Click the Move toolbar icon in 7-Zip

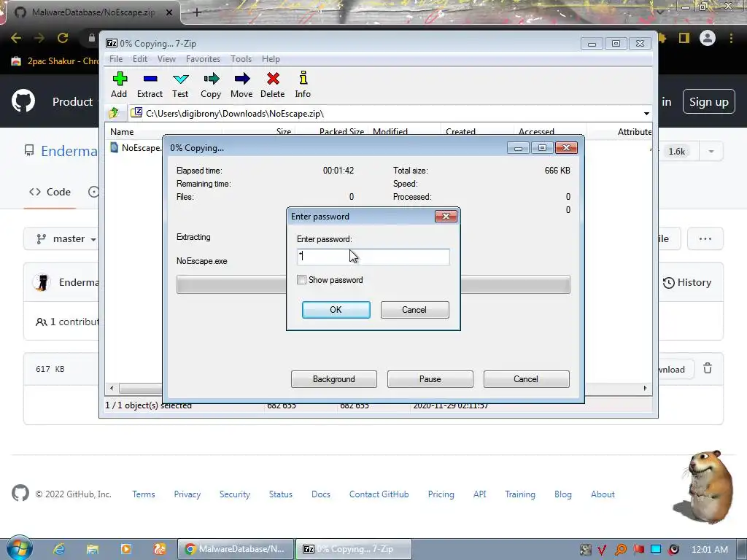pyautogui.click(x=241, y=85)
